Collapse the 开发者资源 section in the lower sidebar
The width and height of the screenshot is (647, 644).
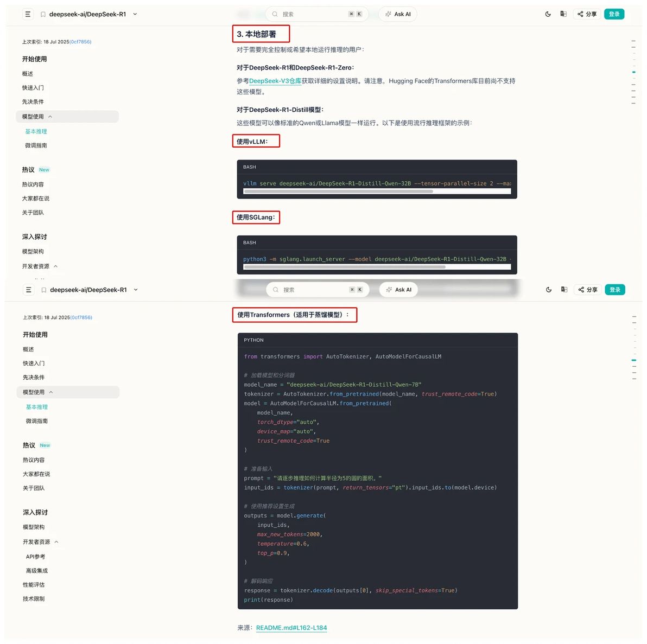56,542
